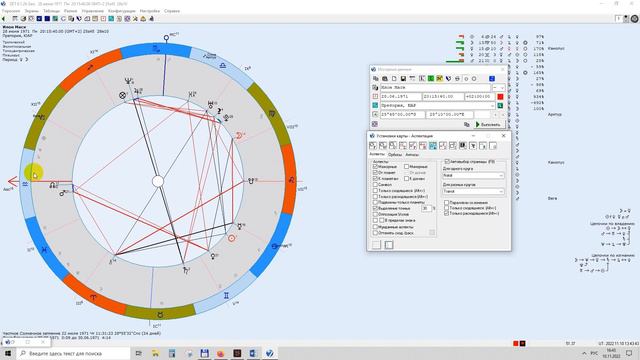Click the floppy disk save icon in source data dialog
640x360 pixels.
click(403, 78)
